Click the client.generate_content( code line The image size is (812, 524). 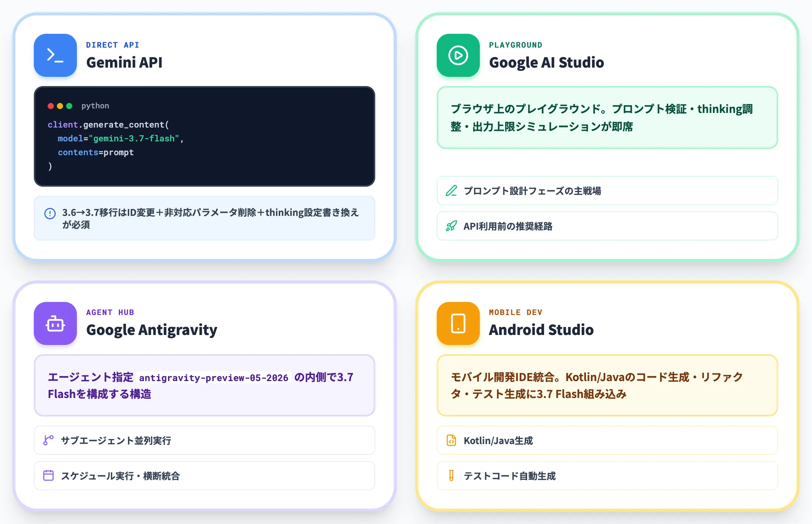pos(108,125)
